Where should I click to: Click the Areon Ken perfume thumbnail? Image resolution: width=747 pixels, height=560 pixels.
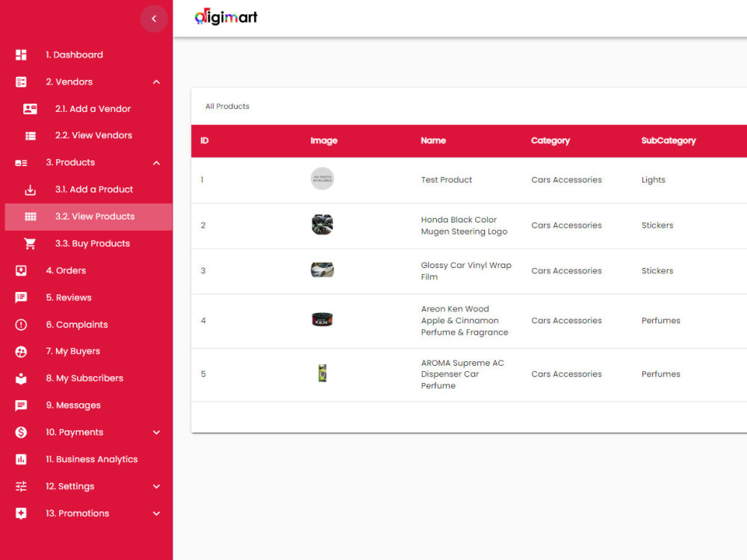(322, 320)
